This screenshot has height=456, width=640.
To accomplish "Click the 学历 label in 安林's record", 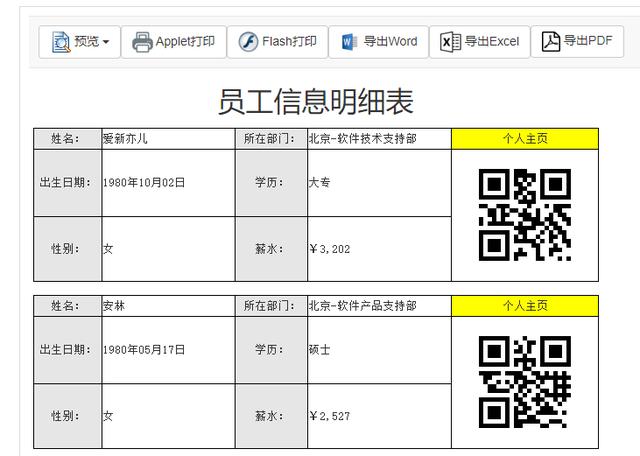I will coord(269,350).
